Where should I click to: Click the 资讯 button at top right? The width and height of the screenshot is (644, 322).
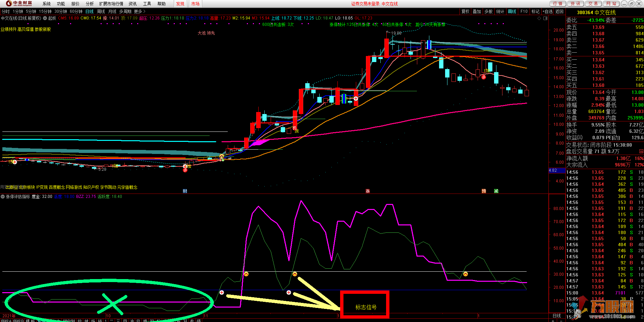[575, 4]
